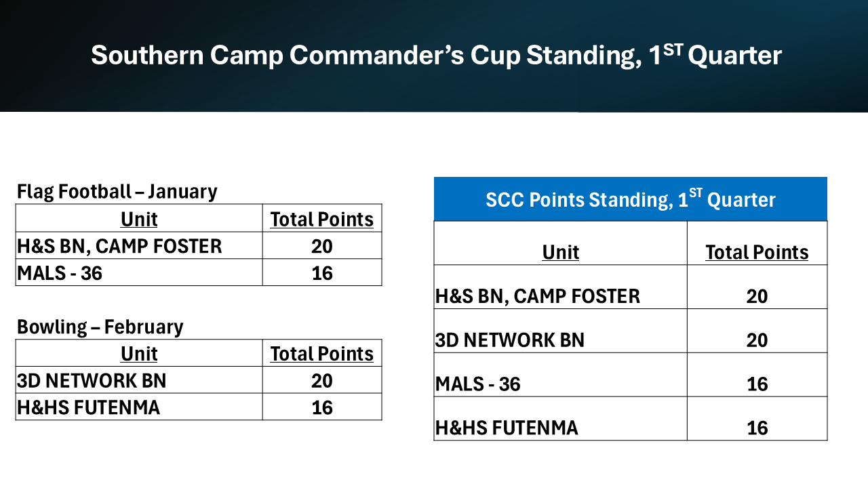Select the "Flag Football – January" heading
Viewport: 868px width, 488px height.
[117, 192]
